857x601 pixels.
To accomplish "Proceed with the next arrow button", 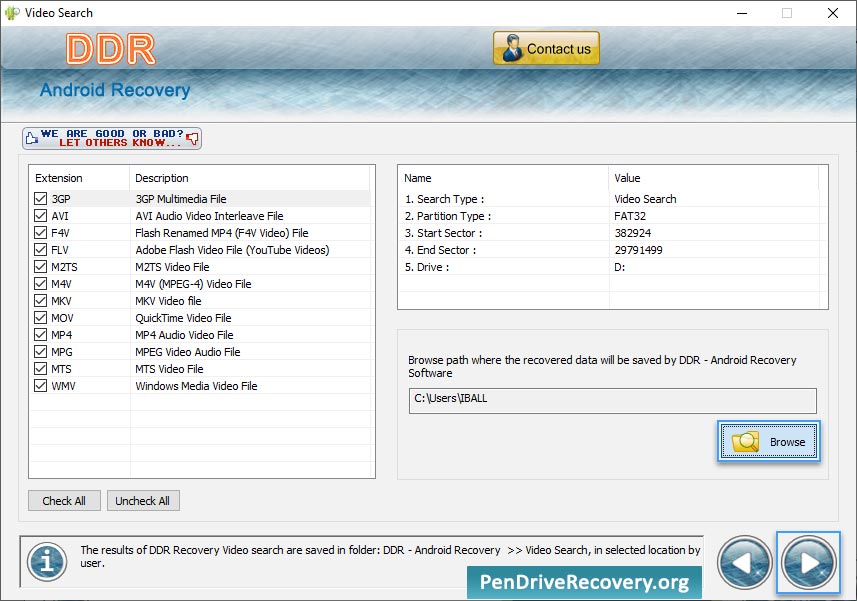I will (x=808, y=562).
